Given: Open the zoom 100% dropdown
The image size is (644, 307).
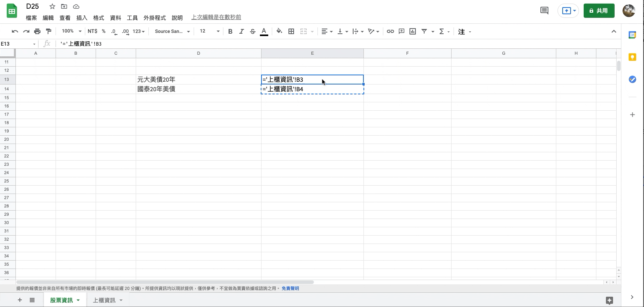Looking at the screenshot, I should point(71,31).
